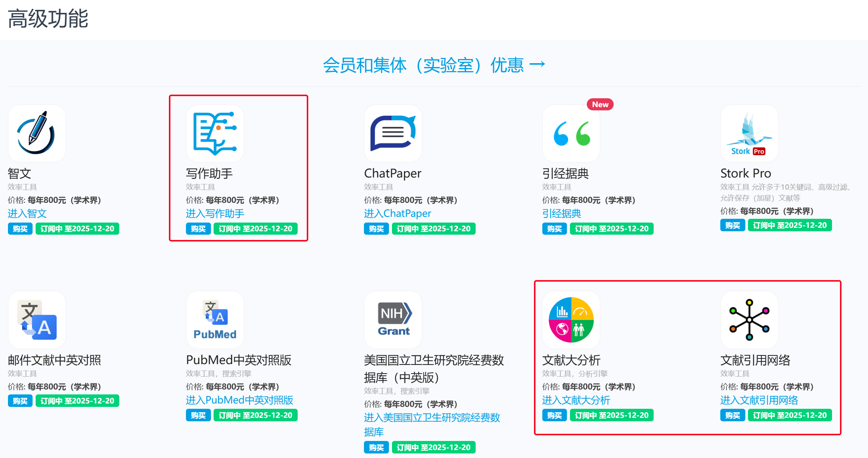Click the subscription status badge under 引经据典
Viewport: 868px width, 458px height.
coord(611,229)
